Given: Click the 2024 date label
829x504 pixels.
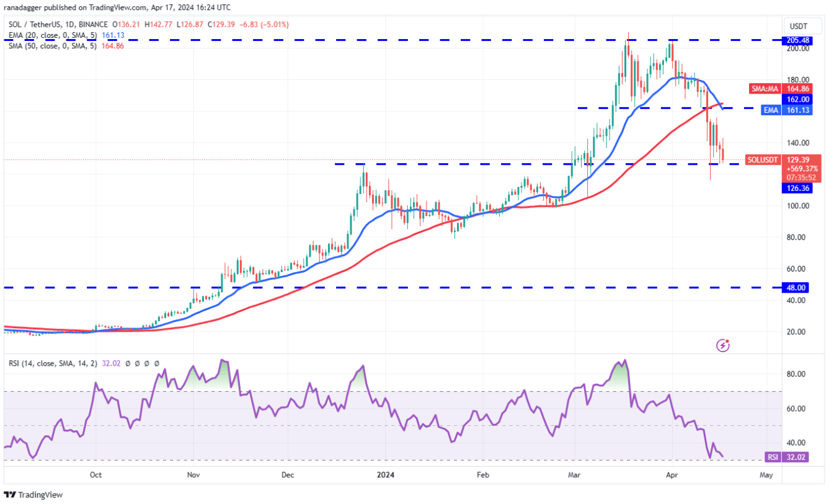Looking at the screenshot, I should (x=386, y=475).
